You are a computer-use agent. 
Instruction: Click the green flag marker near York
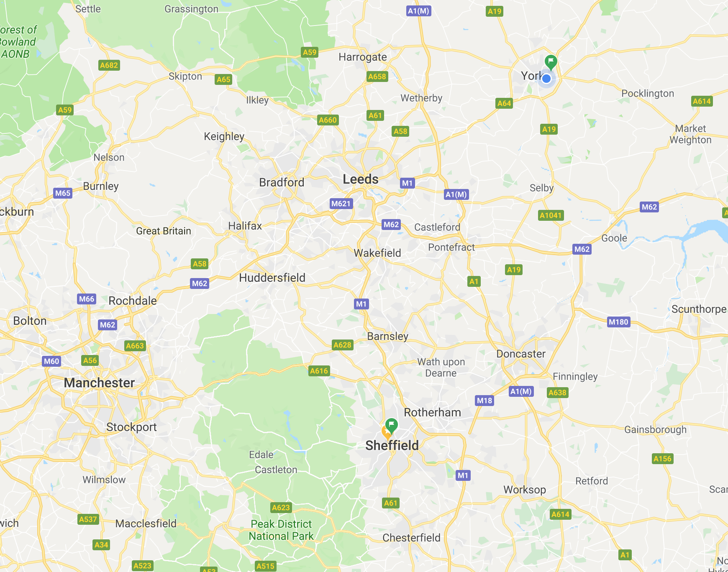[551, 62]
